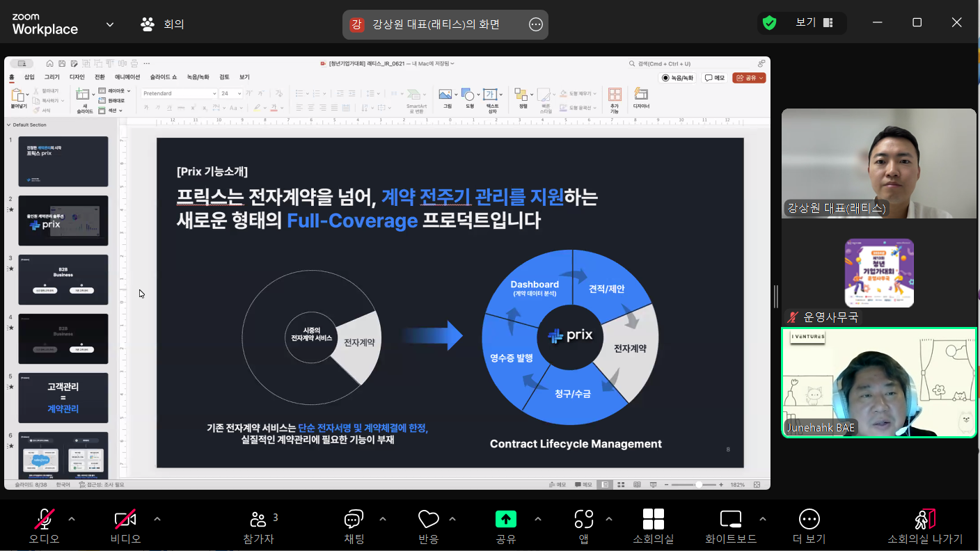Click the green security shield icon
Image resolution: width=980 pixels, height=551 pixels.
[769, 23]
